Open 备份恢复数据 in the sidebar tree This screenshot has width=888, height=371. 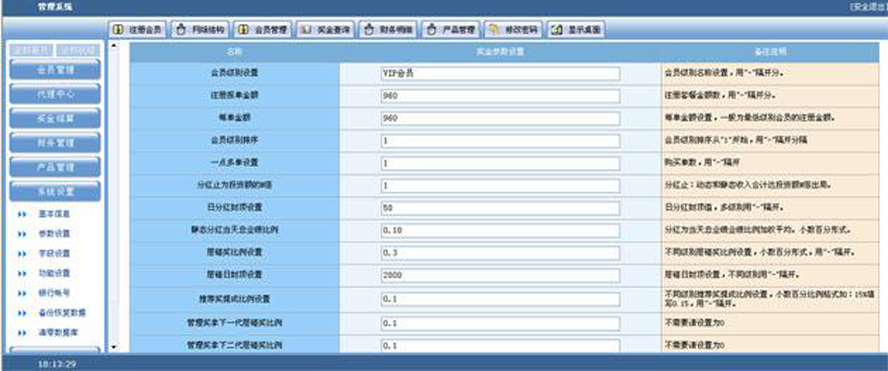tap(62, 313)
